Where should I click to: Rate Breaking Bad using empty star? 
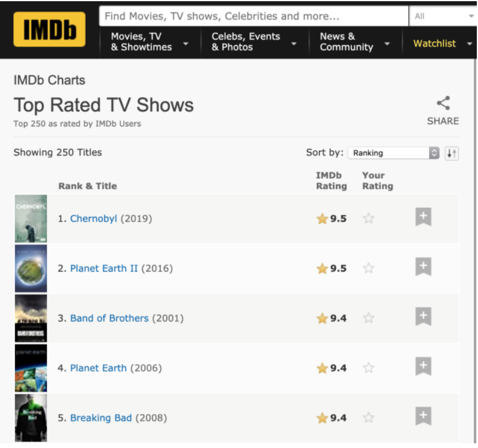(368, 418)
